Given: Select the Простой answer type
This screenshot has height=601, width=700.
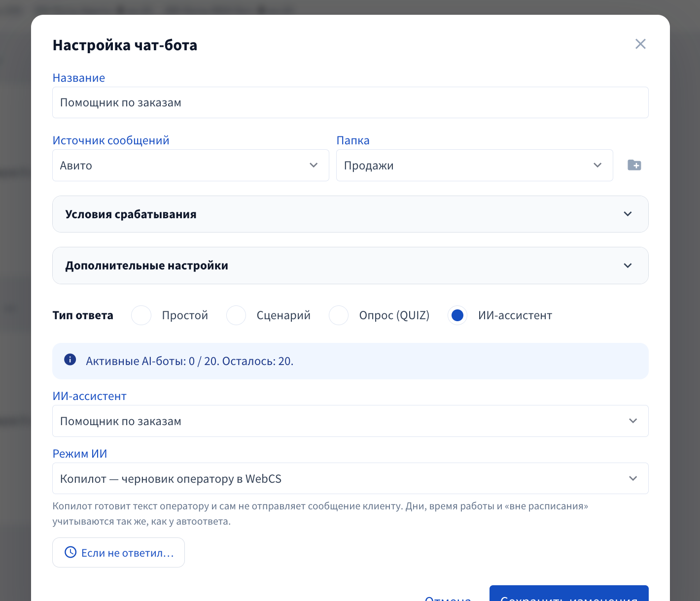Looking at the screenshot, I should tap(141, 315).
